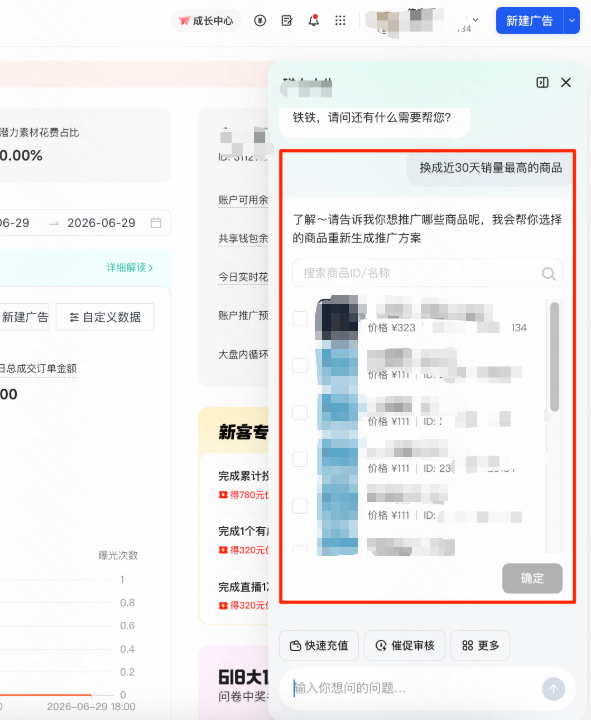Screen dimensions: 591x720
Task: Click the 账户可用余 balance label
Action: pos(243,200)
